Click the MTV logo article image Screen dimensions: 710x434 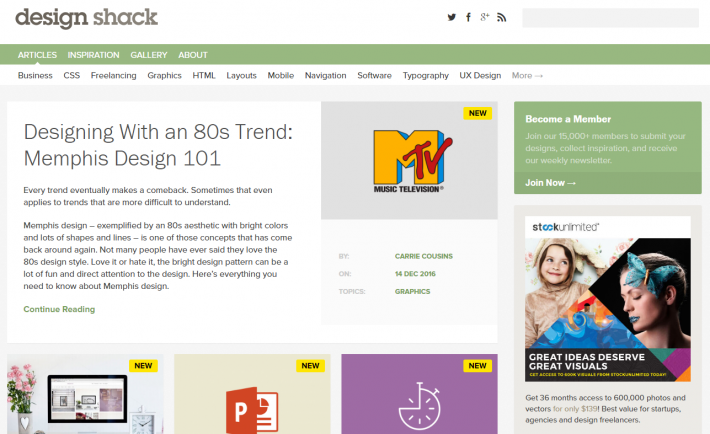(409, 160)
